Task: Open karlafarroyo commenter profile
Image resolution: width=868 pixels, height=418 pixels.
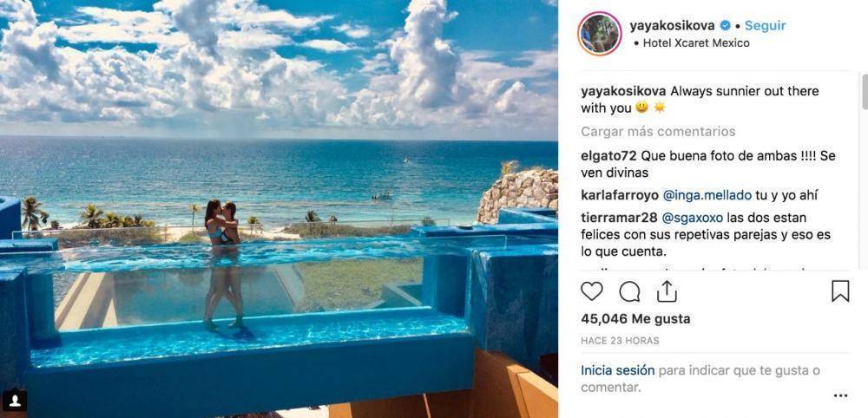Action: pyautogui.click(x=620, y=195)
